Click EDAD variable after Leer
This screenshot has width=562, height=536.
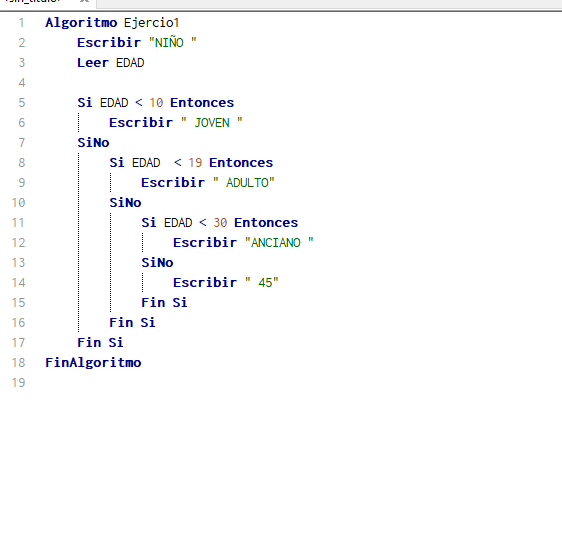pyautogui.click(x=130, y=63)
